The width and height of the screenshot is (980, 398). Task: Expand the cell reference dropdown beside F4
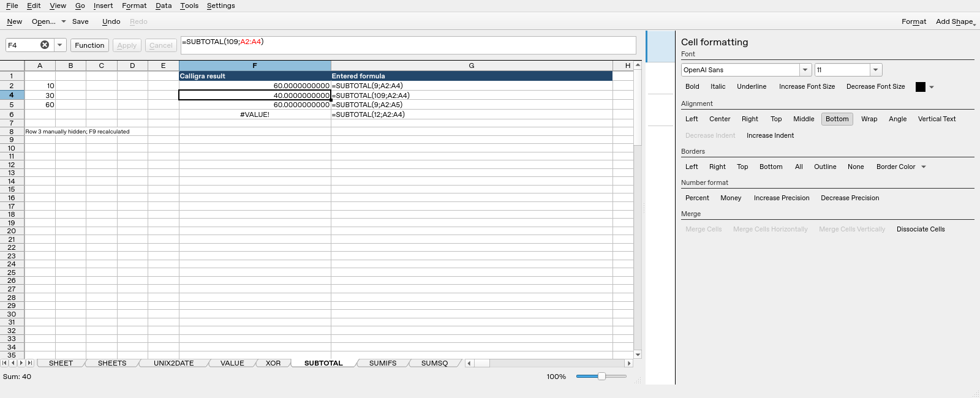[59, 45]
